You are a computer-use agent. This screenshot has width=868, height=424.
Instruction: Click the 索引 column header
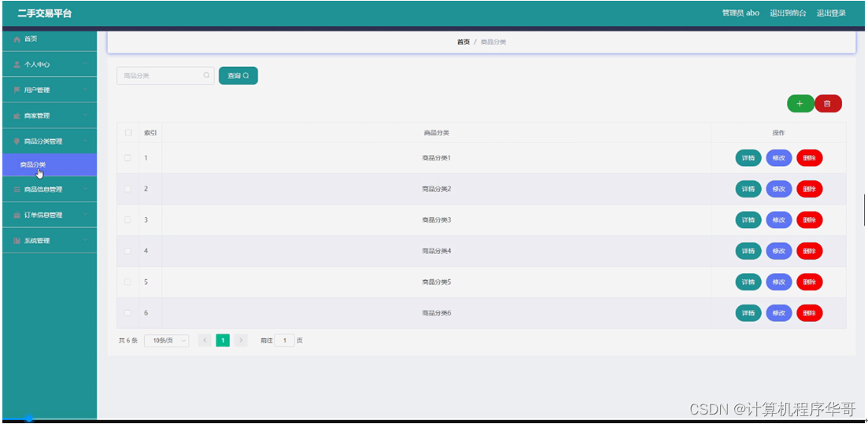(150, 133)
